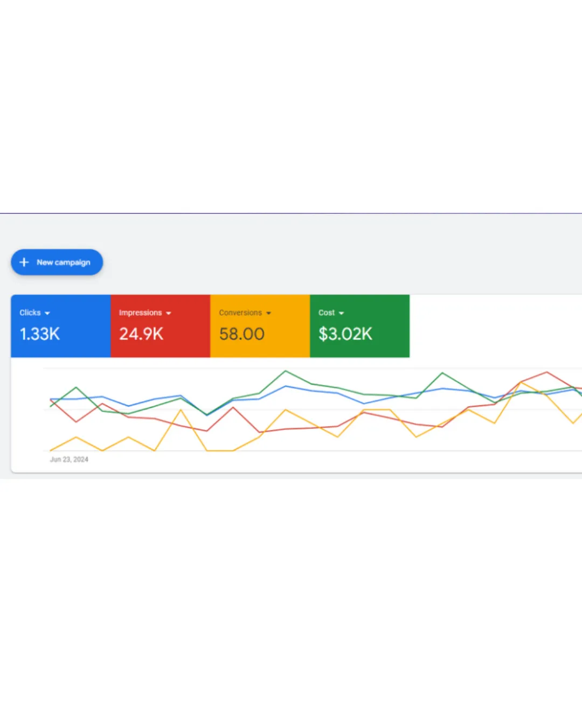
Task: Click the plus icon in New campaign
Action: (24, 262)
